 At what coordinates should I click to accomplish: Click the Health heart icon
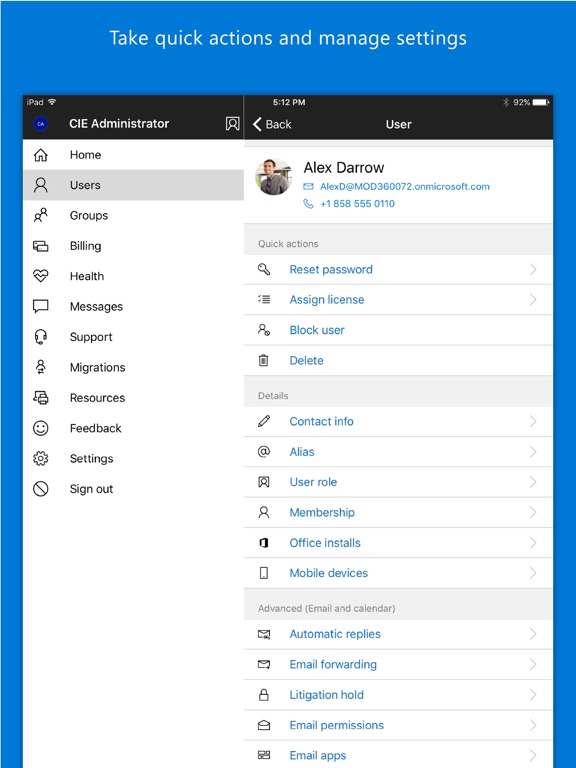(x=41, y=276)
